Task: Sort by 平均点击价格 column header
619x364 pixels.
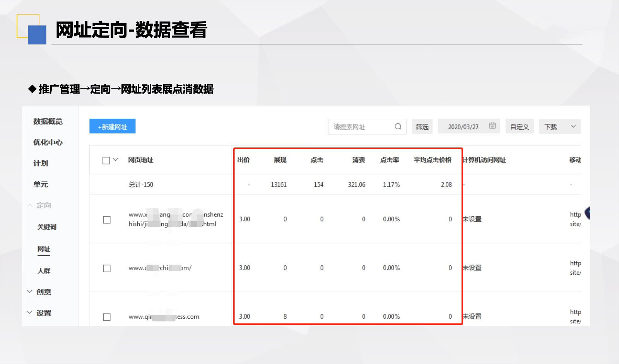Action: click(433, 160)
